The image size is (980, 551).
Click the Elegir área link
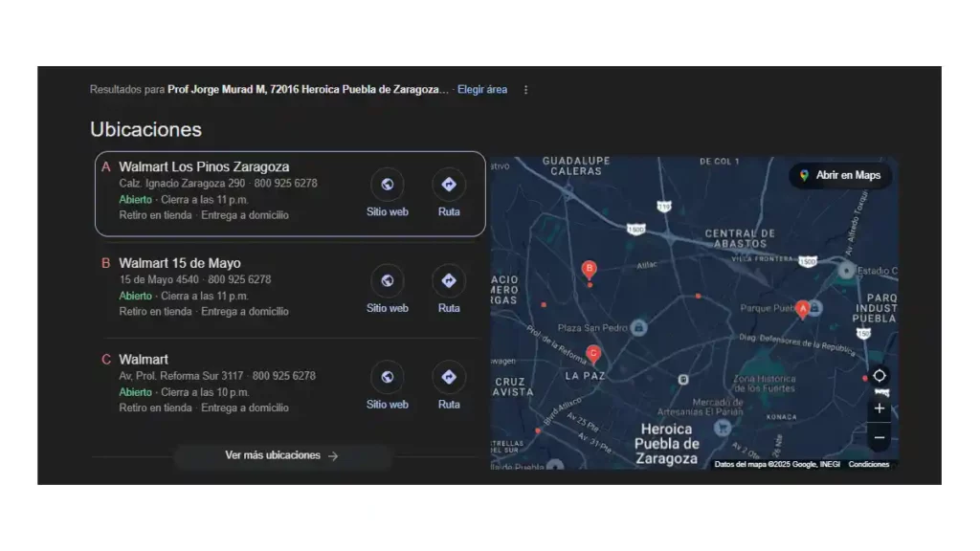[482, 89]
